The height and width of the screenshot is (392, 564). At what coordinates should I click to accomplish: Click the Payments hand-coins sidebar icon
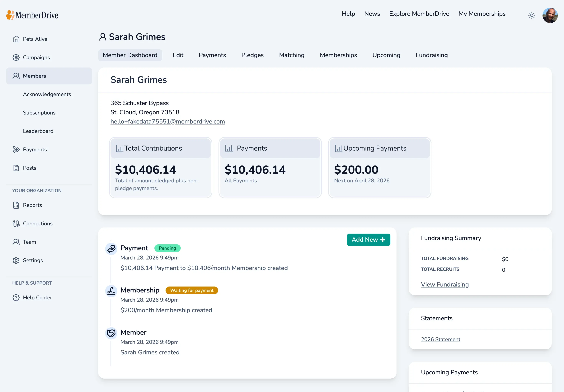point(16,150)
